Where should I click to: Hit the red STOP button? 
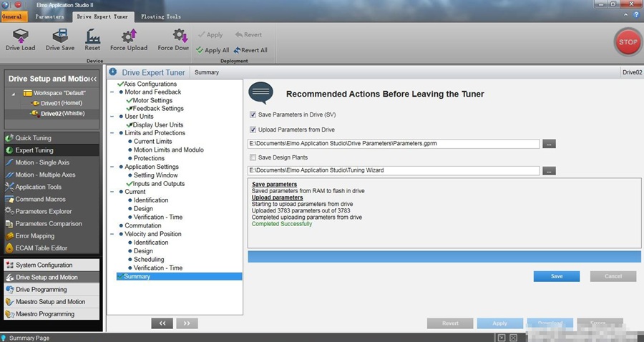[x=627, y=42]
